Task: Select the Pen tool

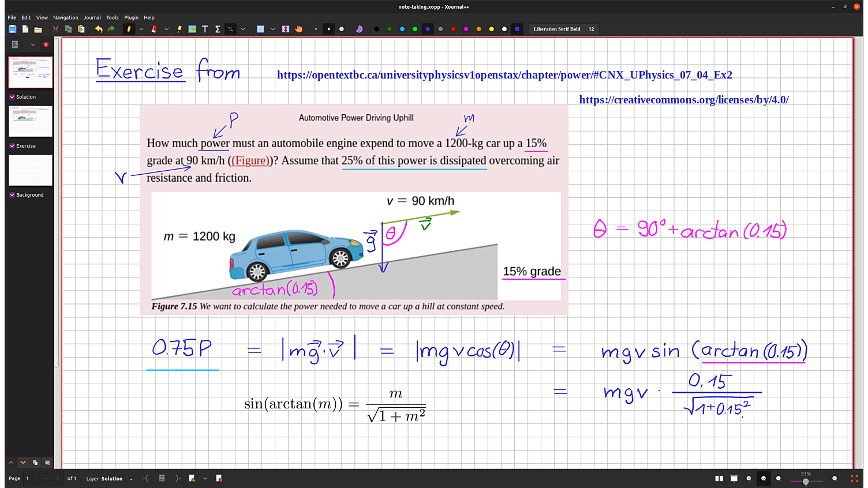Action: coord(129,29)
